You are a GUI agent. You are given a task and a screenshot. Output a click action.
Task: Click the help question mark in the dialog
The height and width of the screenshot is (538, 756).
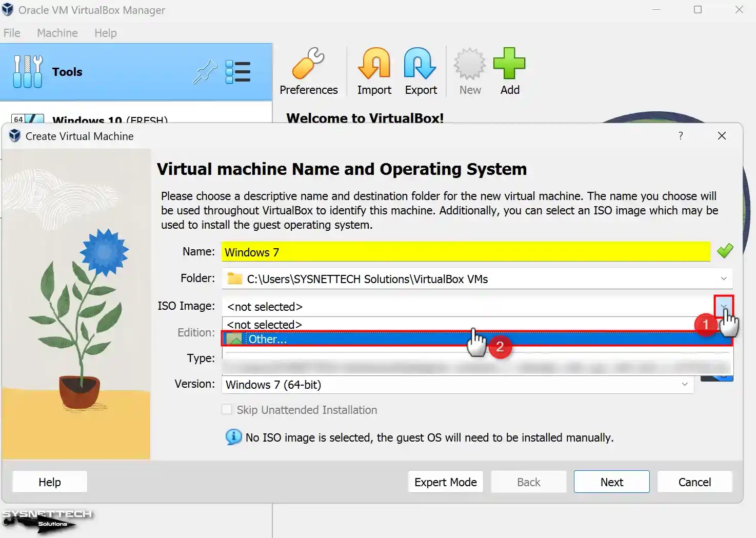(681, 136)
